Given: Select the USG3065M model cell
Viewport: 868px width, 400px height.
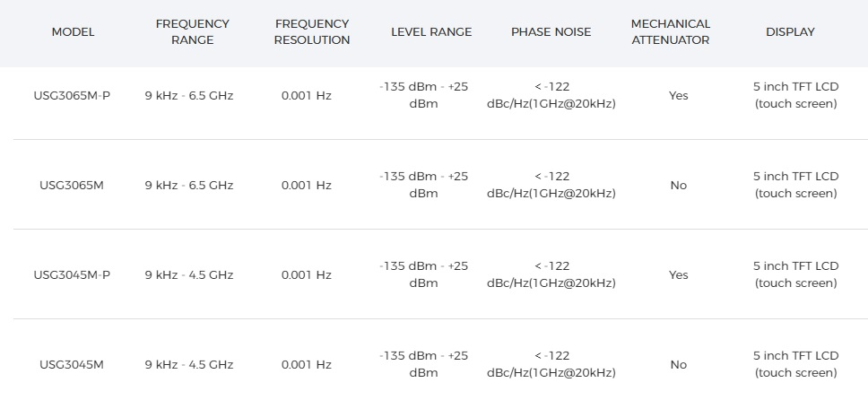Looking at the screenshot, I should 72,185.
